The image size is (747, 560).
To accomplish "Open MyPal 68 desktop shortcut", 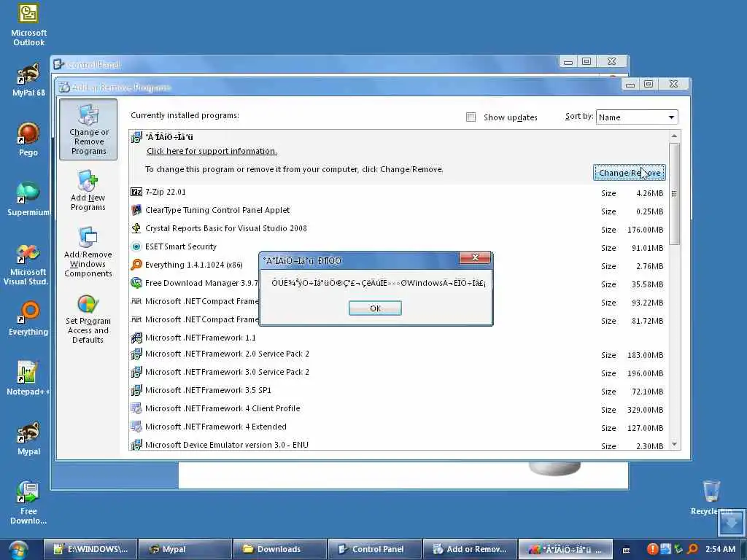I will pyautogui.click(x=28, y=79).
